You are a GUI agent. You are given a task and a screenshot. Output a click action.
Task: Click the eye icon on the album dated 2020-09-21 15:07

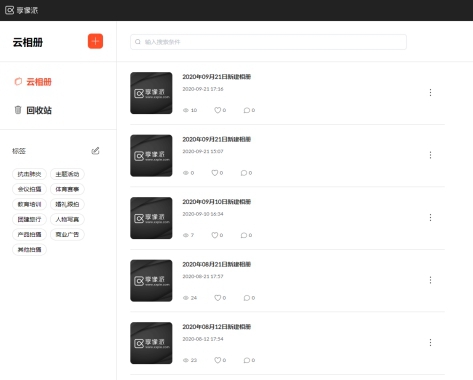186,173
